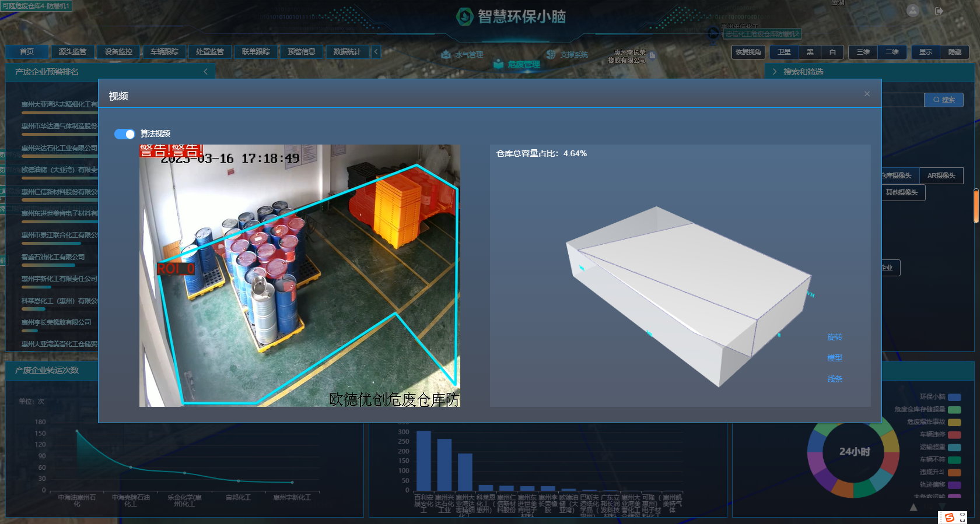Viewport: 980px width, 524px height.
Task: Click the tallest bar 百利宏晟安化工 in the bar chart
Action: pyautogui.click(x=423, y=461)
